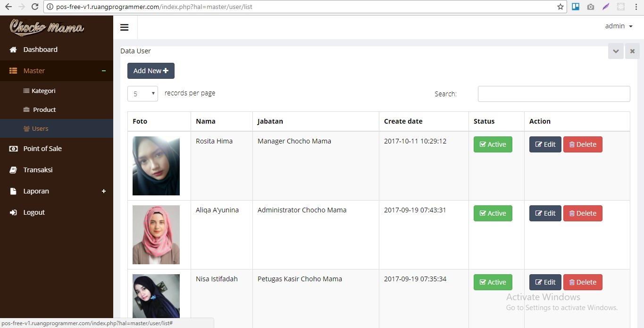Open the Master menu in sidebar
This screenshot has height=328, width=644.
(33, 70)
